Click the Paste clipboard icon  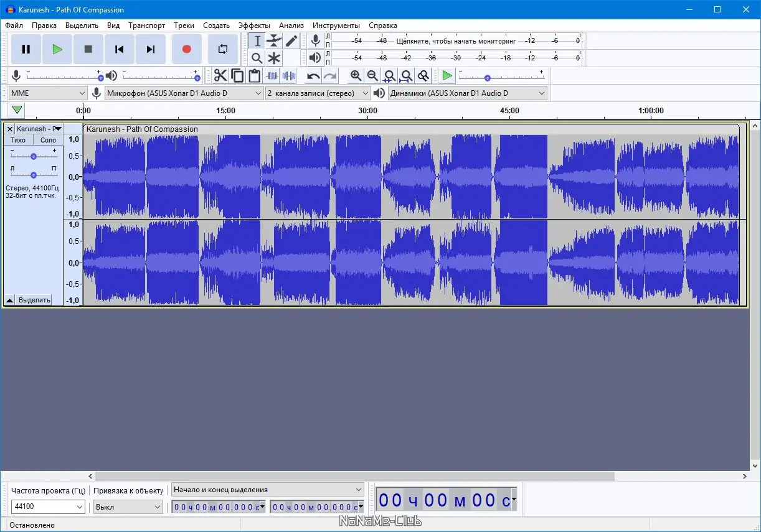(x=254, y=76)
